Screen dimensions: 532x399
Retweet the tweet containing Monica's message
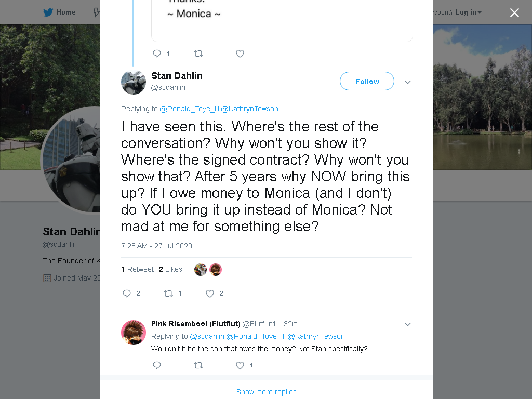coord(198,54)
